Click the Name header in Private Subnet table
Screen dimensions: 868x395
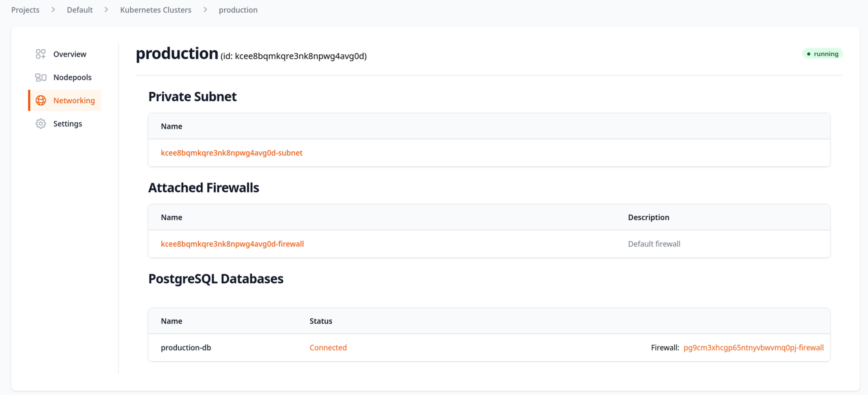(172, 126)
